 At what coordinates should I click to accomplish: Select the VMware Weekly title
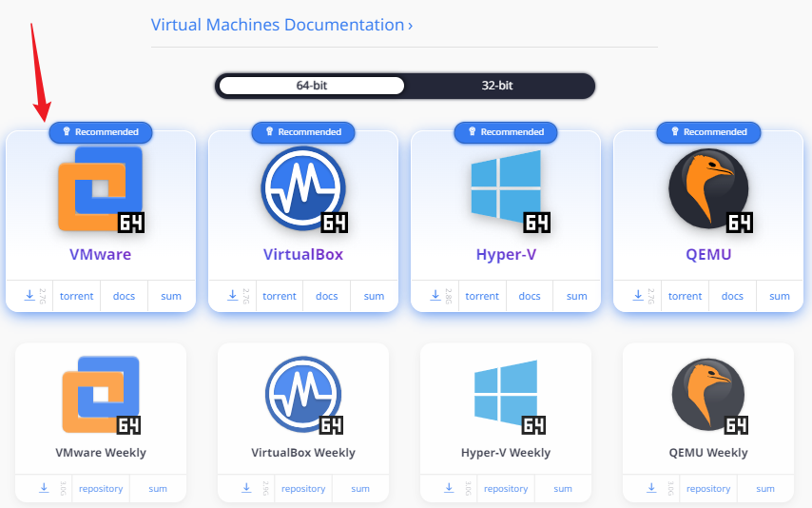coord(101,453)
